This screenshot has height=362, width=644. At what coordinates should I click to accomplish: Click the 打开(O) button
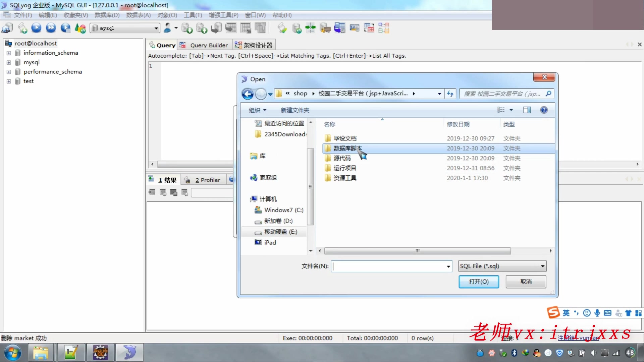coord(479,282)
